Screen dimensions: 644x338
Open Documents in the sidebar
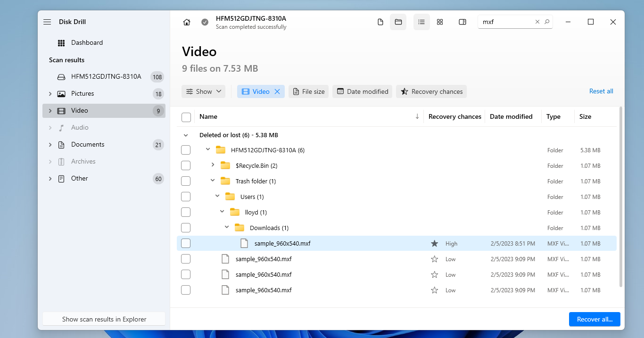[x=88, y=145]
